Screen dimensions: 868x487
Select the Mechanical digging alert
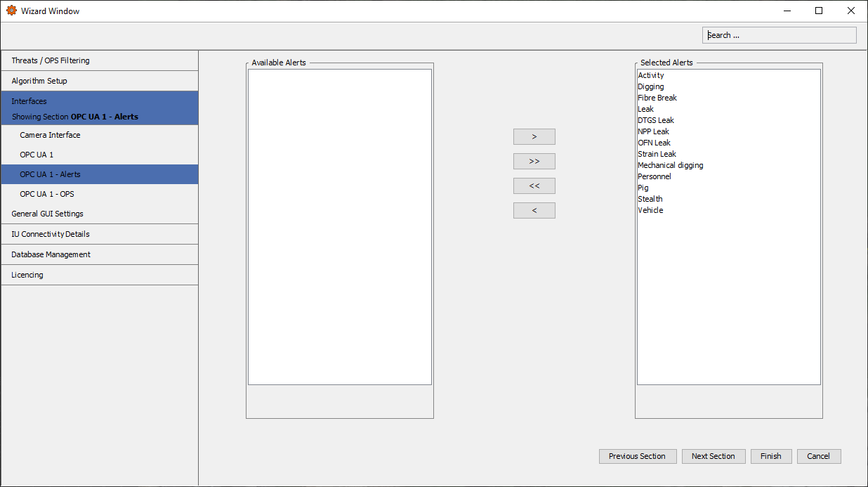[x=670, y=165]
